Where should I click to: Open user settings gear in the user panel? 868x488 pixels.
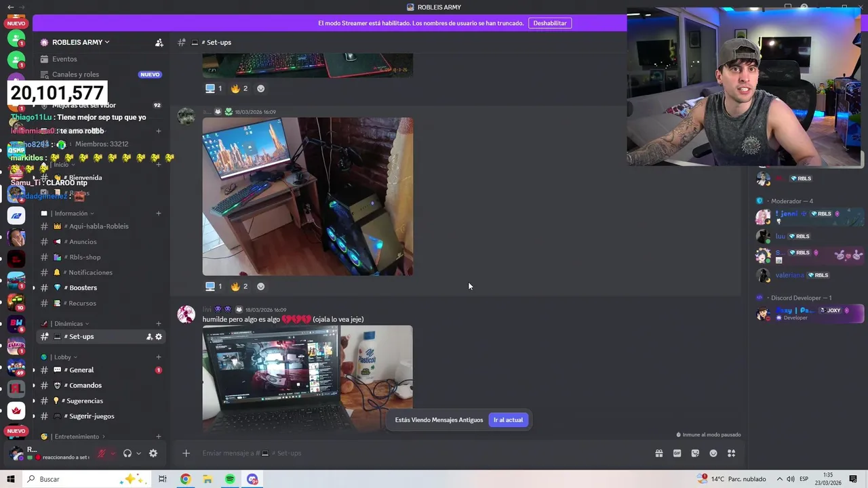pos(153,453)
